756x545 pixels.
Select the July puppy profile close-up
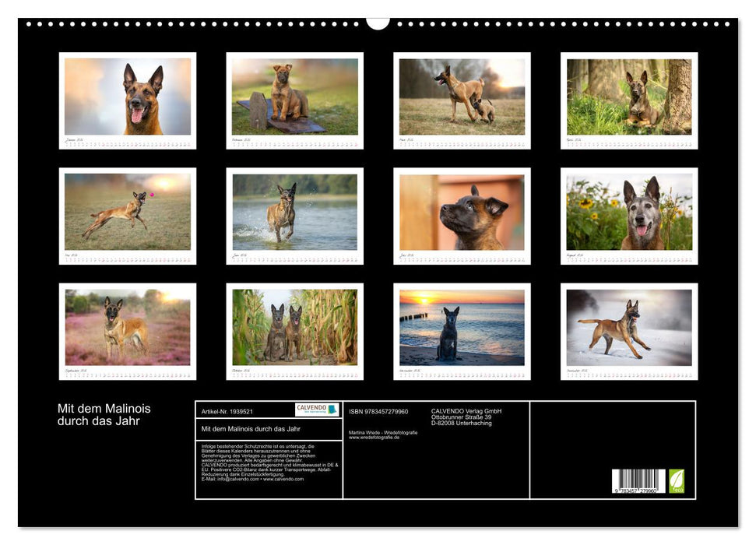point(464,210)
